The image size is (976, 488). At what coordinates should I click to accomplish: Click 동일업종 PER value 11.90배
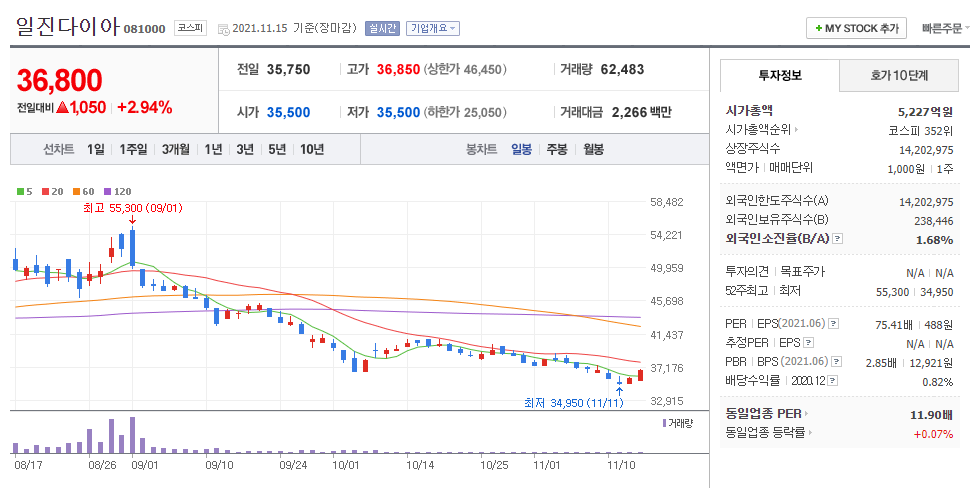tap(932, 414)
